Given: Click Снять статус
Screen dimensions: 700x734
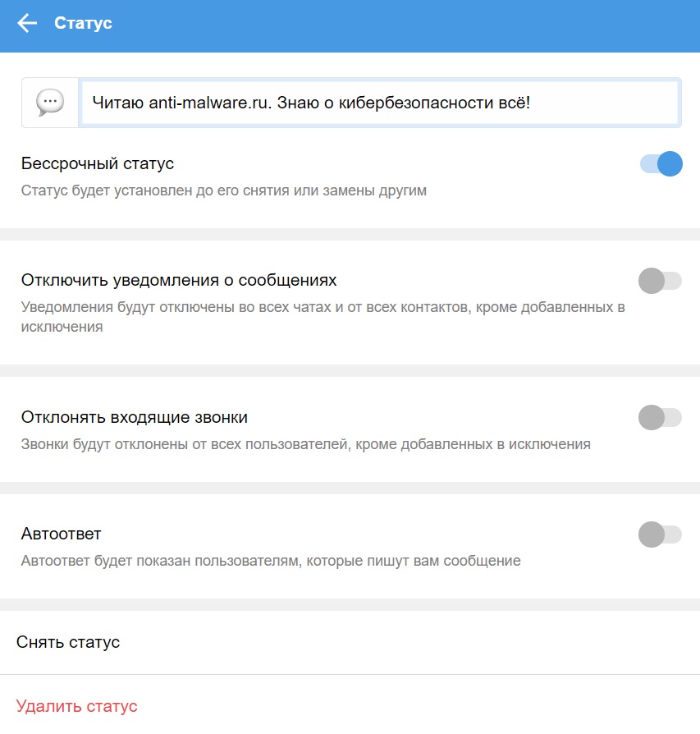Looking at the screenshot, I should (x=68, y=642).
